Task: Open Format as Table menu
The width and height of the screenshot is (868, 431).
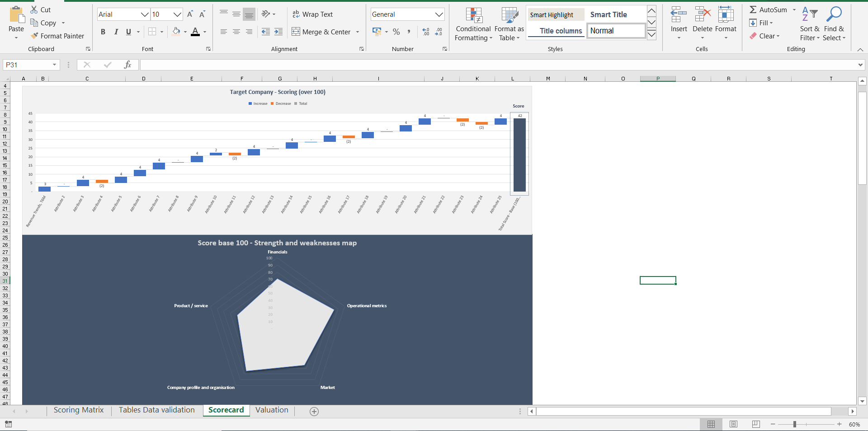Action: (x=509, y=24)
